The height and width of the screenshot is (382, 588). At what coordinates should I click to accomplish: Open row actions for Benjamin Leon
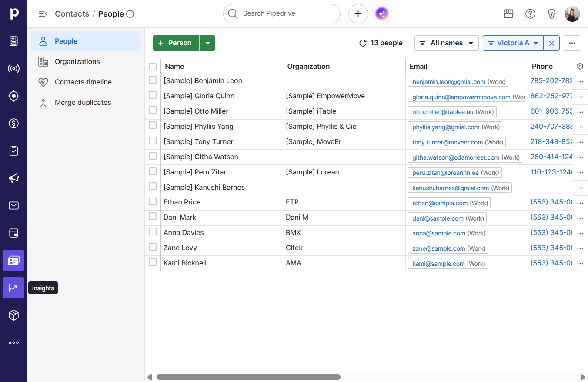click(580, 81)
